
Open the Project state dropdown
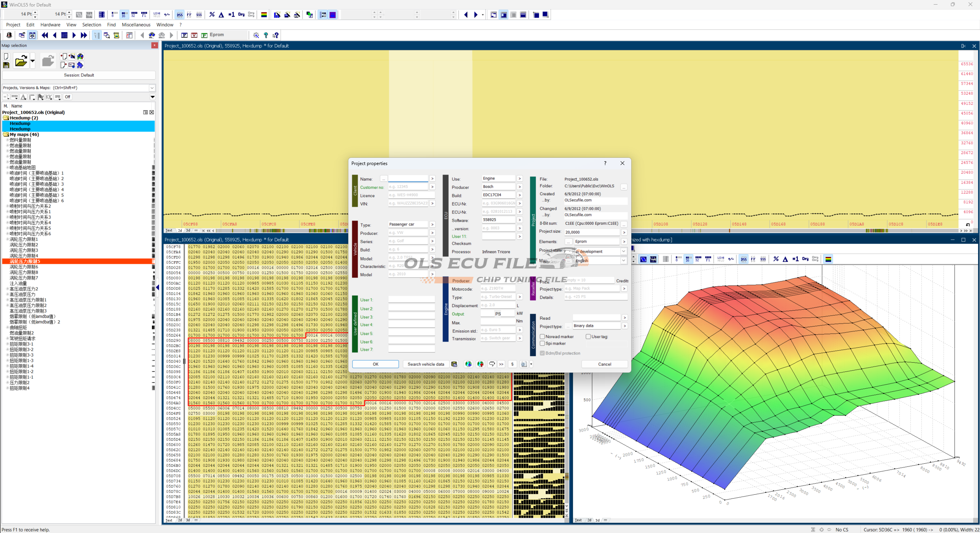(x=624, y=252)
